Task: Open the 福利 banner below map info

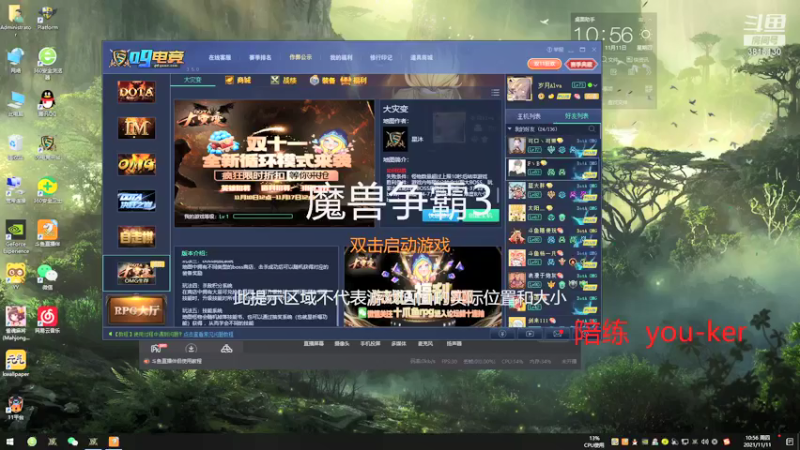Action: point(422,287)
